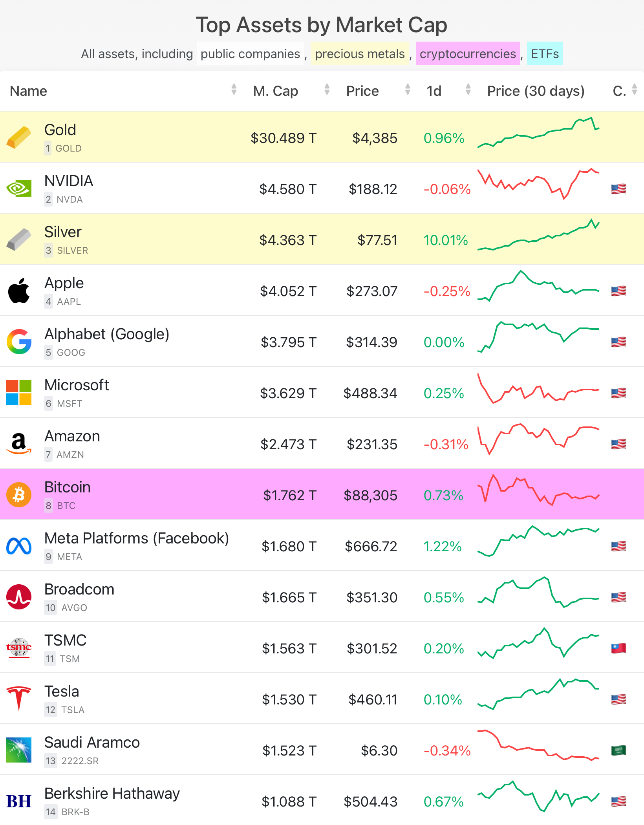Open the Amazon company page
This screenshot has width=644, height=825.
pos(72,436)
